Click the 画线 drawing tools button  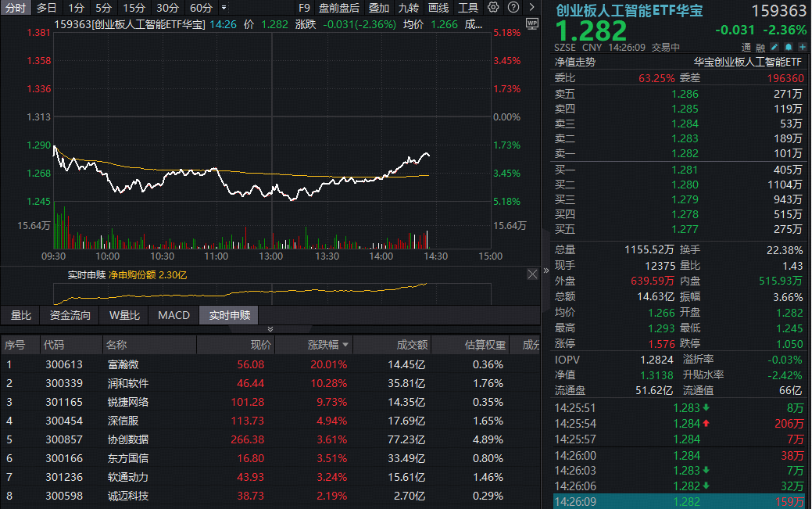coord(438,8)
